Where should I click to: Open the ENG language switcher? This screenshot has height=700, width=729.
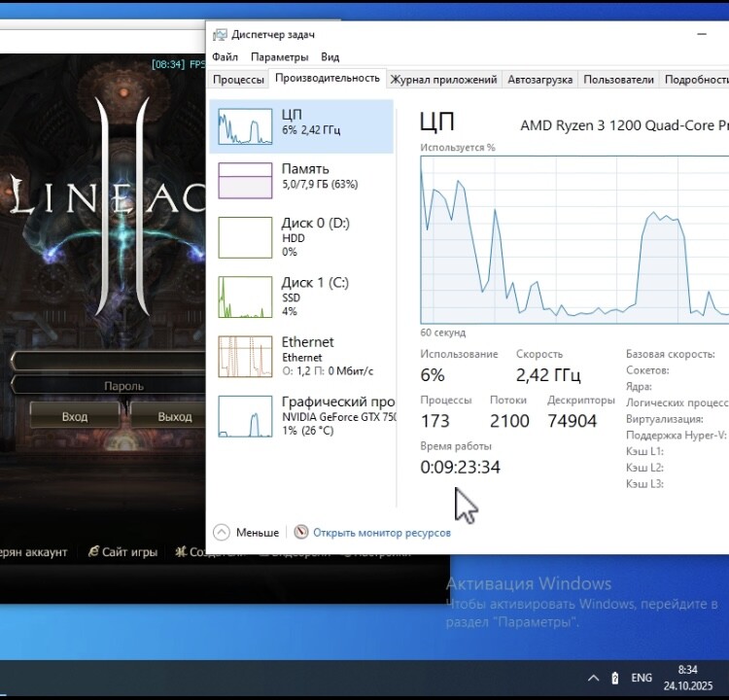pos(642,678)
